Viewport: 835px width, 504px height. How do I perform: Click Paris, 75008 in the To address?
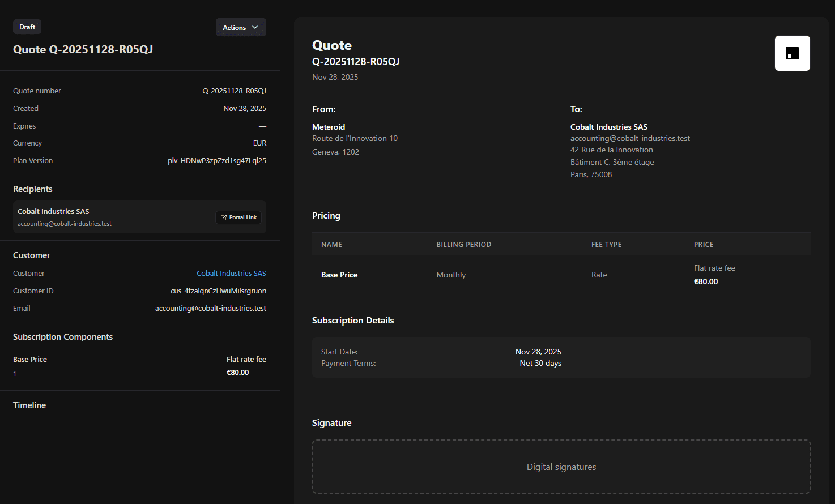click(591, 174)
